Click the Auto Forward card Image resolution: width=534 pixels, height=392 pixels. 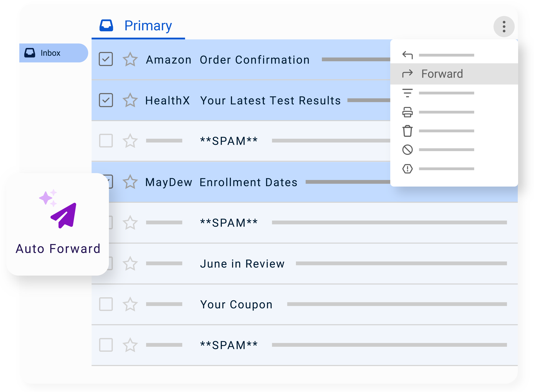tap(57, 224)
